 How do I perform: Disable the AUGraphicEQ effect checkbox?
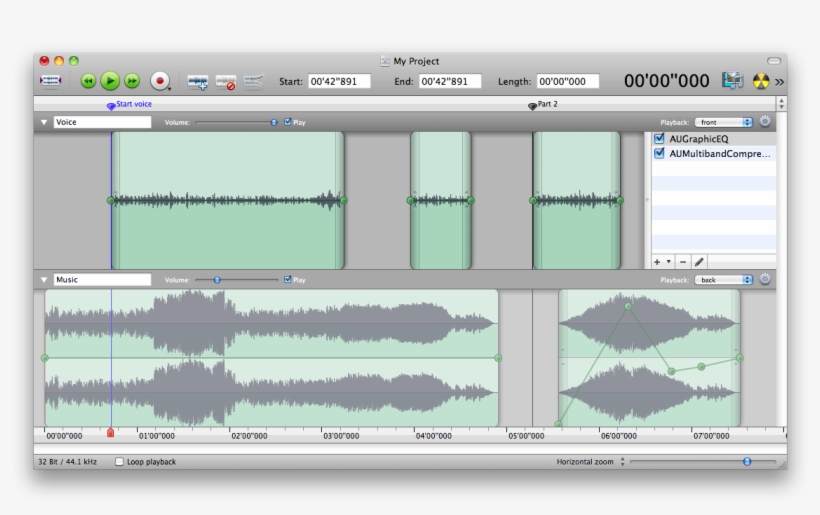coord(659,139)
